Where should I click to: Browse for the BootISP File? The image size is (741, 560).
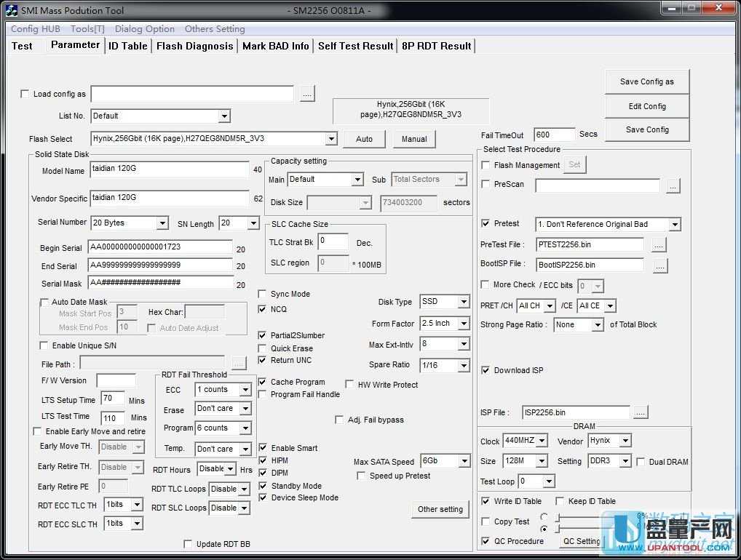point(659,265)
